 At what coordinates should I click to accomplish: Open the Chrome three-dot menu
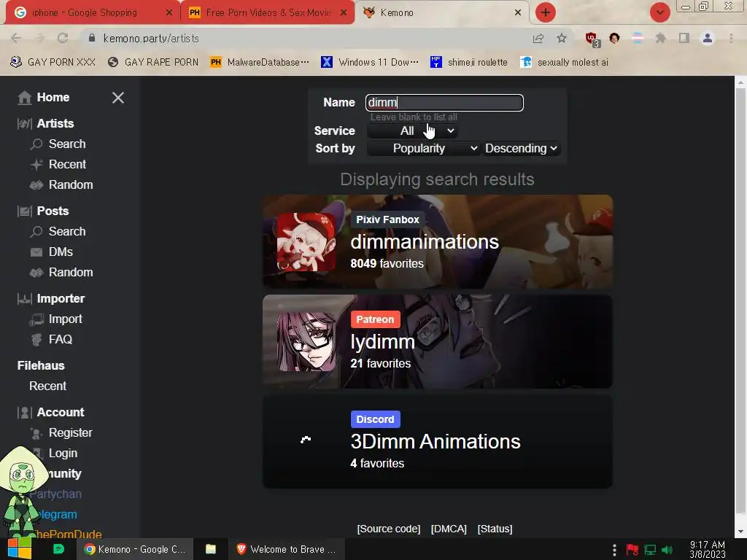click(x=731, y=38)
